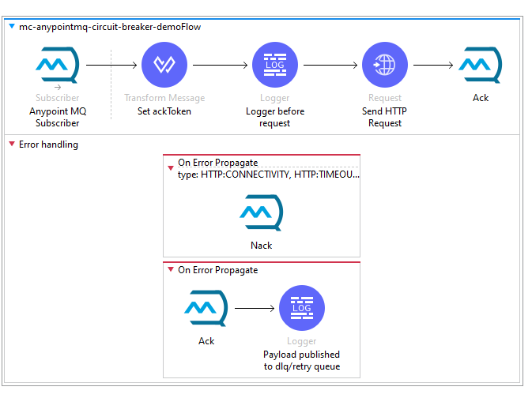
Task: Select the Ack icon in second error handler
Action: coord(206,308)
